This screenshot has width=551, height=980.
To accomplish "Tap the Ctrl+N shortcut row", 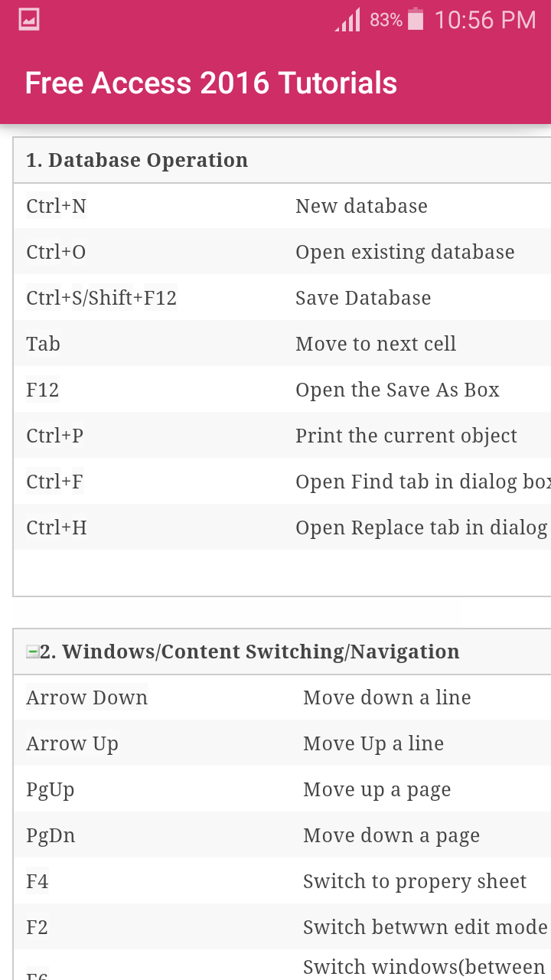I will tap(282, 206).
